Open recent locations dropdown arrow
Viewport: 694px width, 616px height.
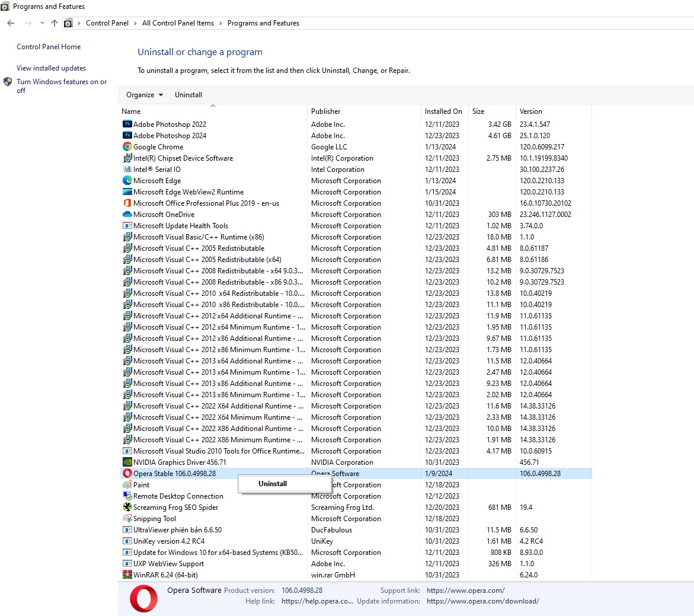click(x=42, y=23)
